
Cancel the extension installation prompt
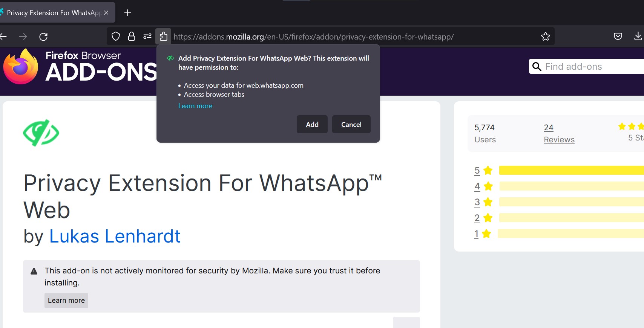click(x=351, y=124)
